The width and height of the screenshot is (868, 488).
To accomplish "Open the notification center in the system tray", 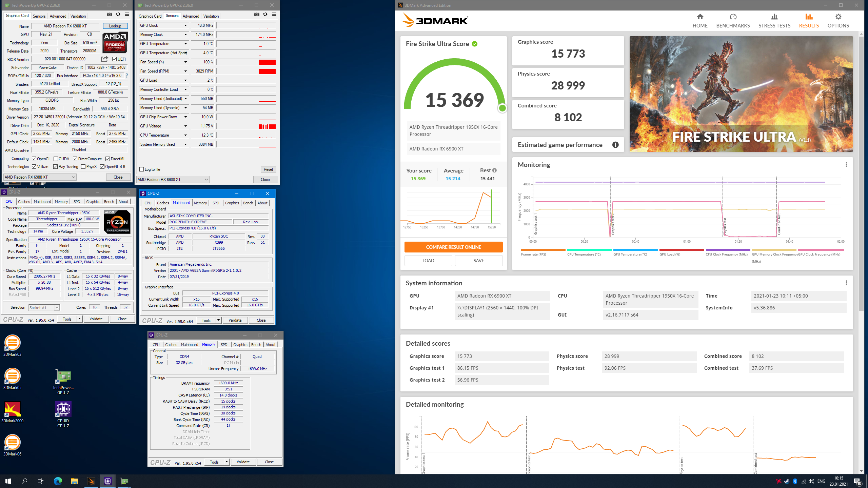I will click(858, 481).
